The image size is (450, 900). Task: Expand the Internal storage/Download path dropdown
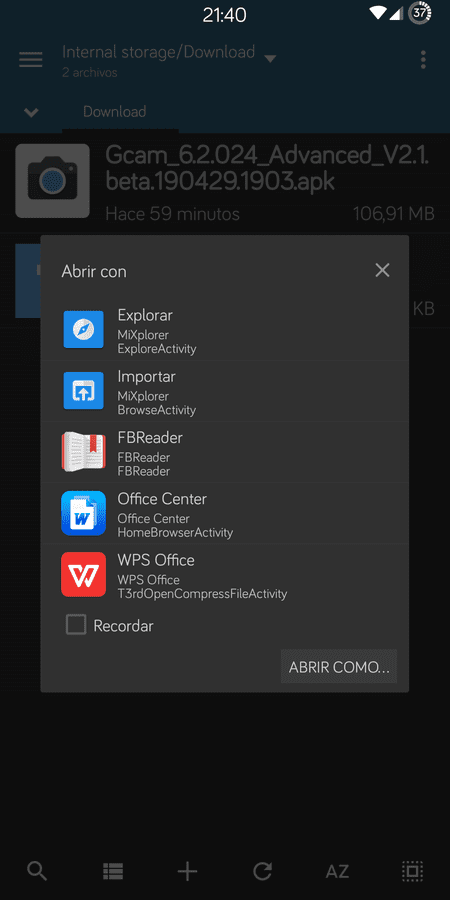(x=270, y=59)
